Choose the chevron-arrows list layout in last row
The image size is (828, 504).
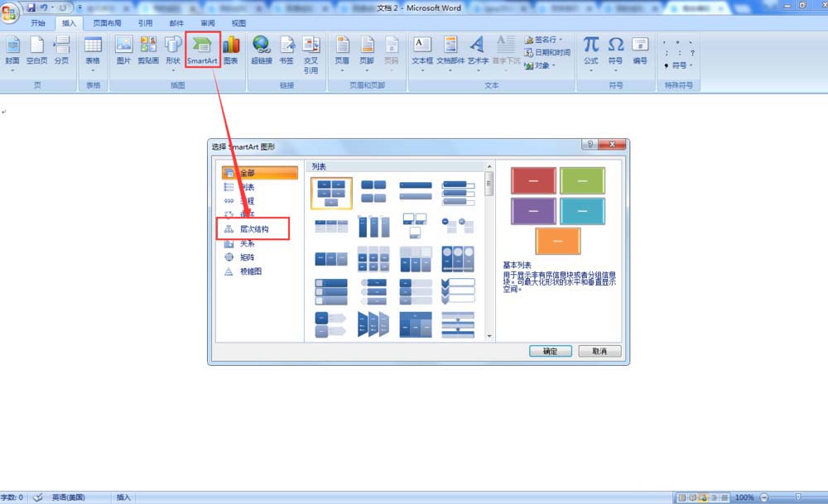tap(373, 324)
